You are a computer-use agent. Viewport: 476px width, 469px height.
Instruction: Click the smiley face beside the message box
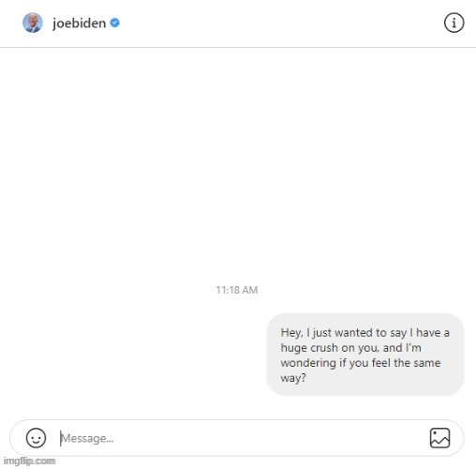pos(36,438)
